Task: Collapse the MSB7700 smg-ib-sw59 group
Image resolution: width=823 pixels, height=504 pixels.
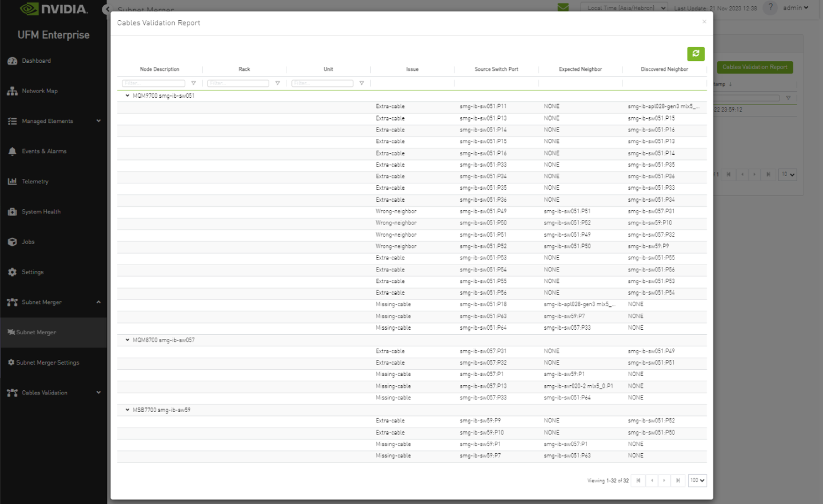Action: [x=127, y=410]
